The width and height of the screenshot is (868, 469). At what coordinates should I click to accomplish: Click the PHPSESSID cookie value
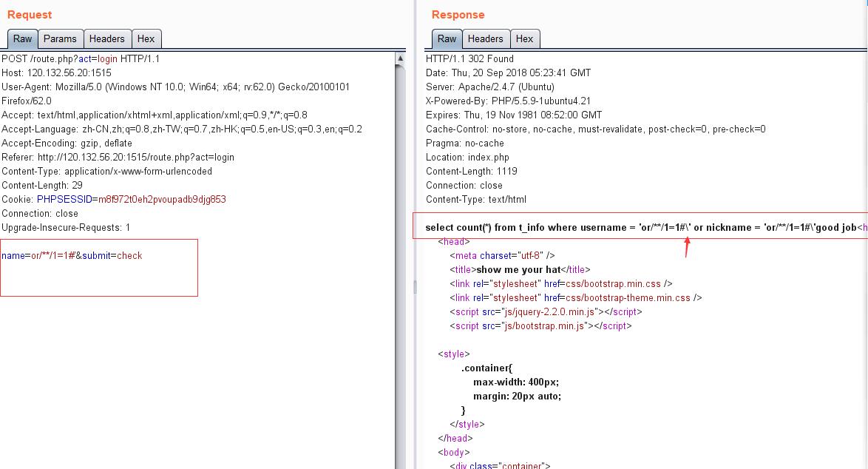[x=162, y=199]
